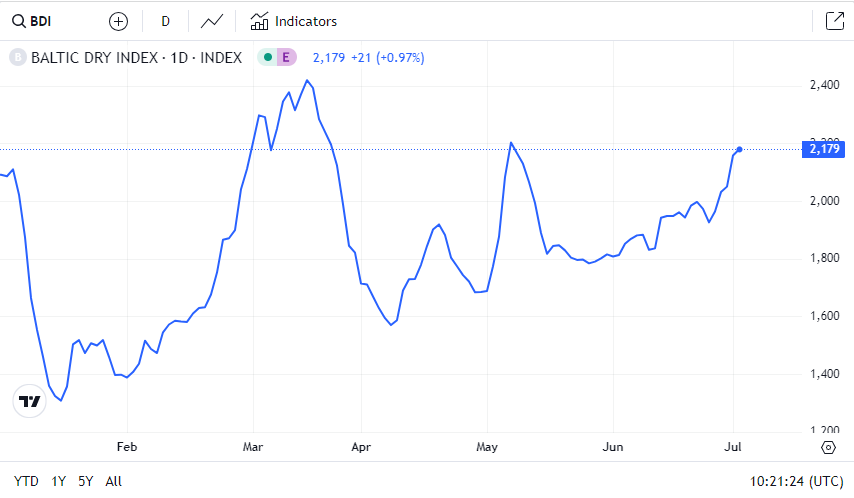The height and width of the screenshot is (498, 854).
Task: Click the compare or add symbol plus icon
Action: [118, 22]
